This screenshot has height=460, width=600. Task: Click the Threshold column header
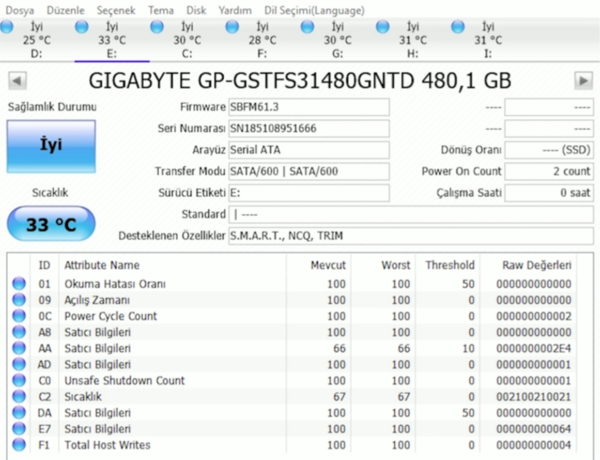tap(450, 265)
